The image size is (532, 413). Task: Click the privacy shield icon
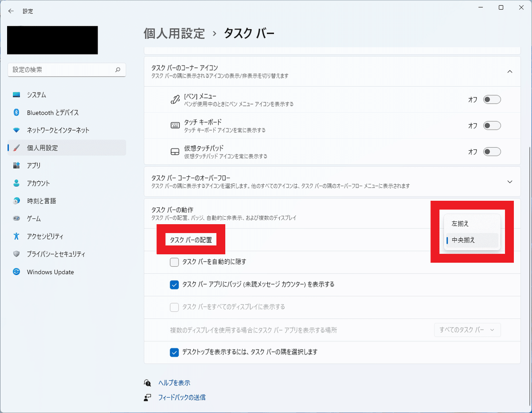point(16,254)
